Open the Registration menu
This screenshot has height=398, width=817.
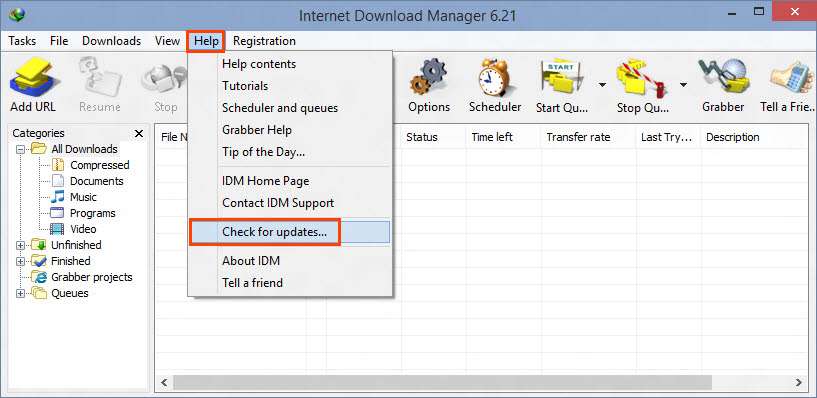click(x=264, y=41)
